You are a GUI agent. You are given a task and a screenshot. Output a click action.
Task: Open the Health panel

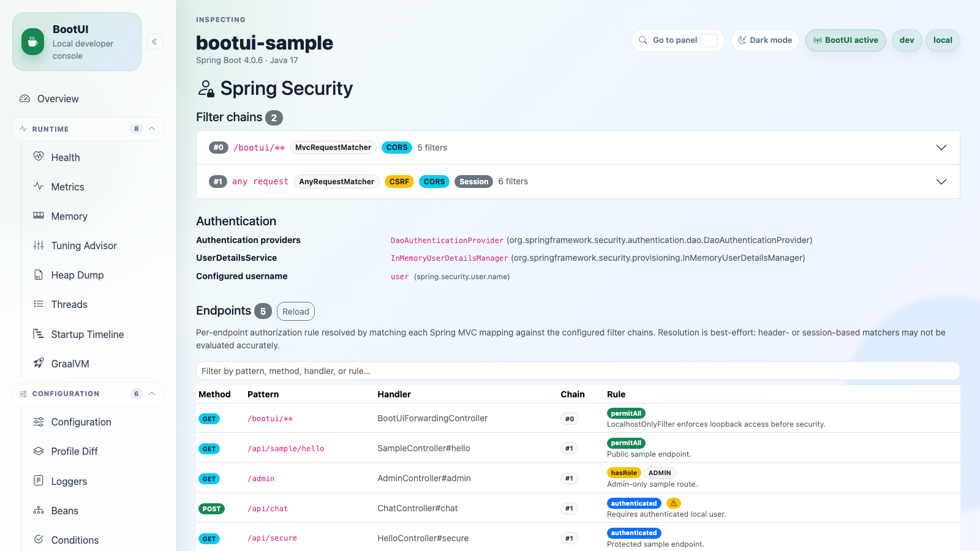point(66,157)
